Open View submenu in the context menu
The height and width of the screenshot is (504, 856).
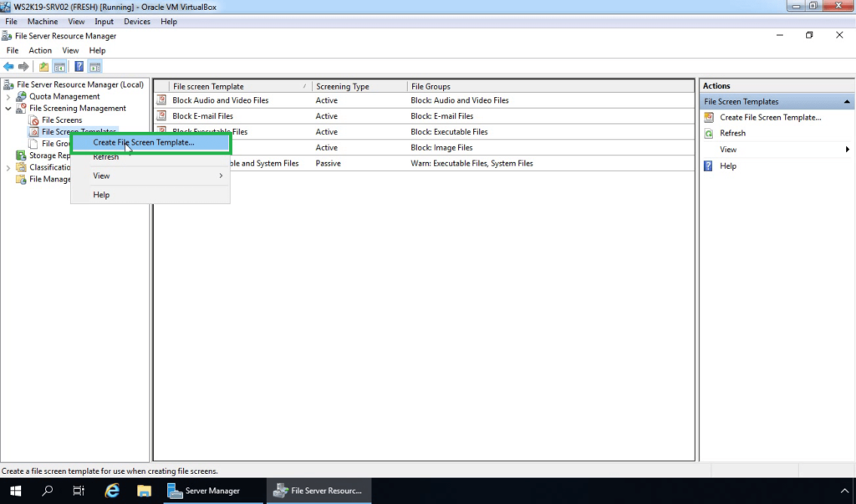pos(150,176)
